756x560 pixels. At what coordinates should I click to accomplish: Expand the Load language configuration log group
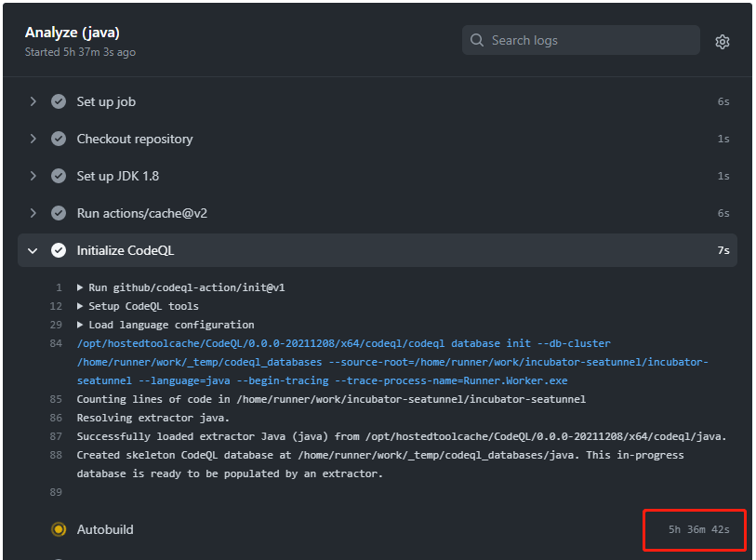click(x=80, y=325)
